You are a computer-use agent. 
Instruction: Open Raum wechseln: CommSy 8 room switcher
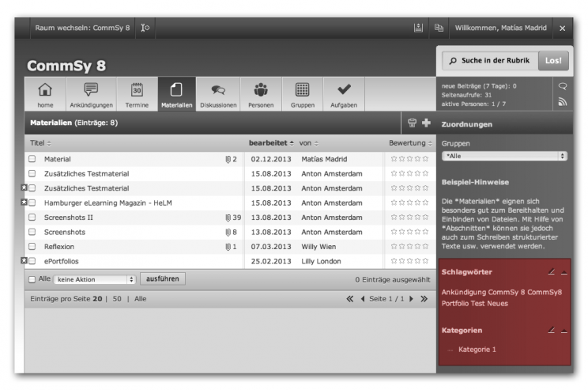82,28
